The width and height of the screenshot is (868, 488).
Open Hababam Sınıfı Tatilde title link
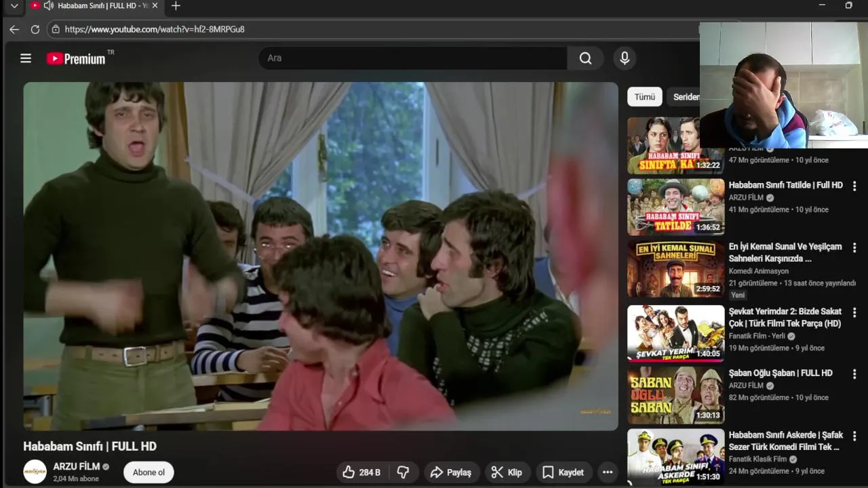click(785, 185)
